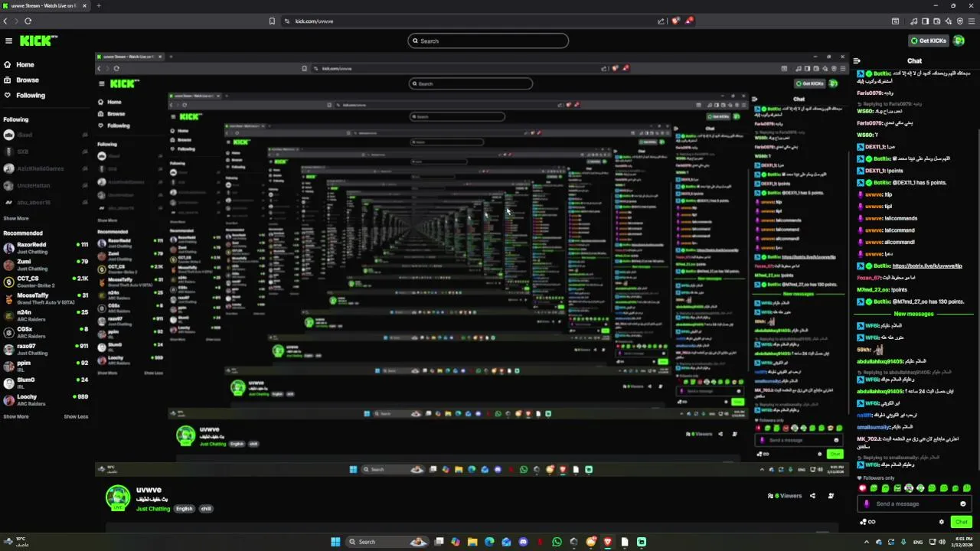This screenshot has width=980, height=551.
Task: Click the chat identity badge in message box
Action: 867,504
